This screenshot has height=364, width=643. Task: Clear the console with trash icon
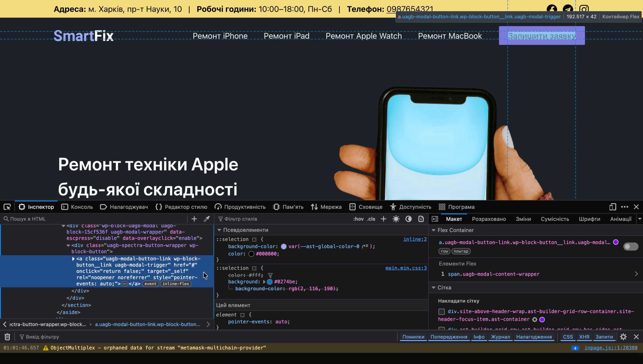[7, 337]
